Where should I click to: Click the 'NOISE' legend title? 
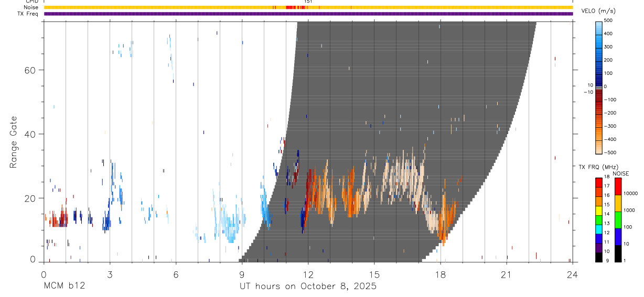click(x=620, y=173)
